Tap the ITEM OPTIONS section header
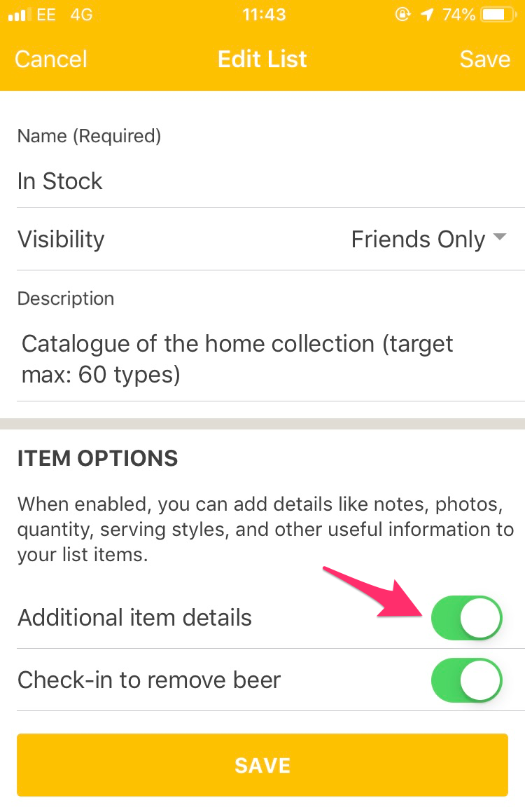This screenshot has height=812, width=525. tap(97, 459)
